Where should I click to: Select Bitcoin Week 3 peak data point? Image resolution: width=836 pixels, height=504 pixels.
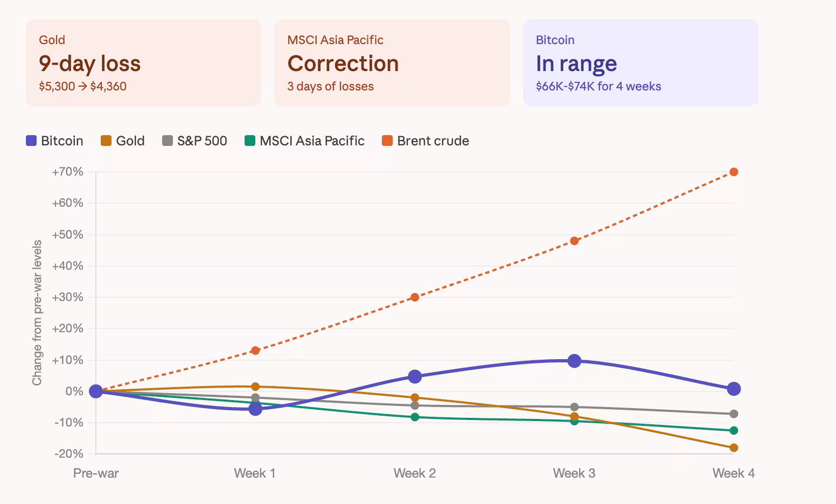(574, 361)
